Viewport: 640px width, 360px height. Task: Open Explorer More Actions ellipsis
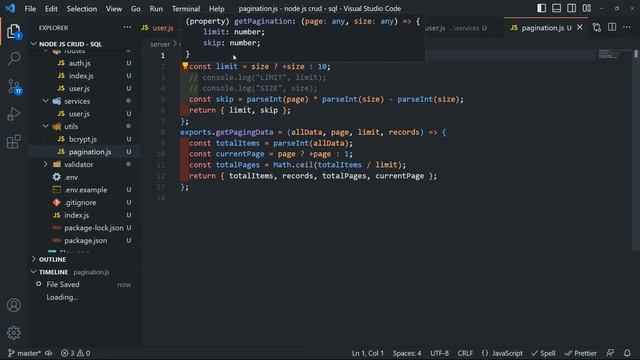point(127,27)
